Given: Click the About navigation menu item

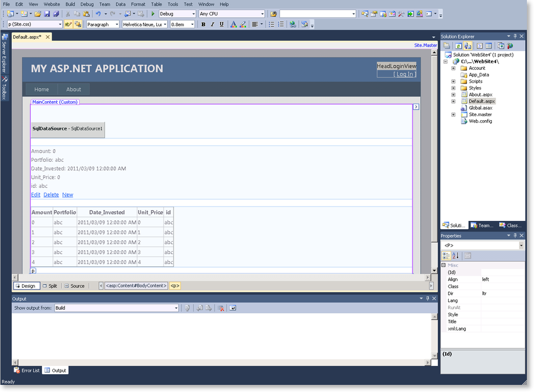Looking at the screenshot, I should point(73,89).
